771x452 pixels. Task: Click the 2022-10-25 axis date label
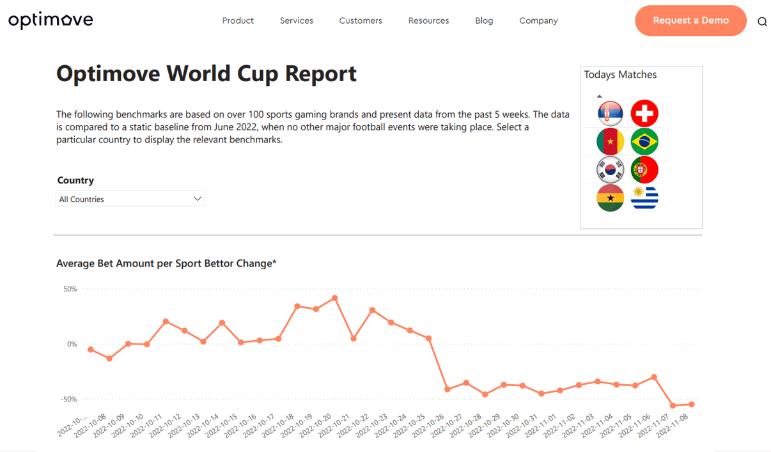[x=408, y=426]
